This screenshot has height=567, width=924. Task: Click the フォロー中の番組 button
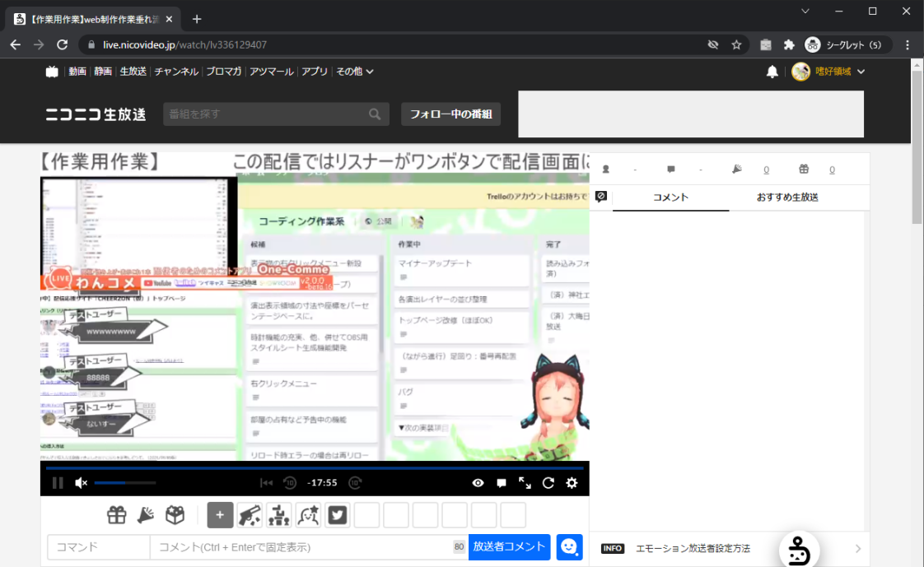(x=450, y=114)
